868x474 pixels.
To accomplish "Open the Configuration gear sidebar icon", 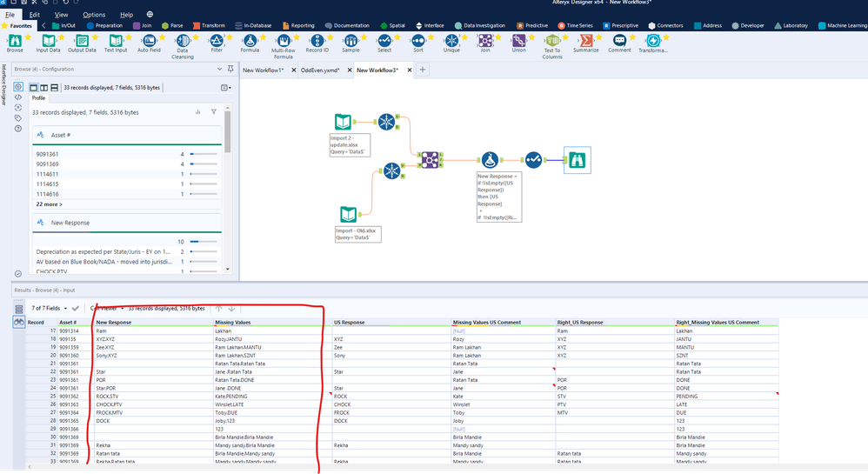I will (x=18, y=87).
